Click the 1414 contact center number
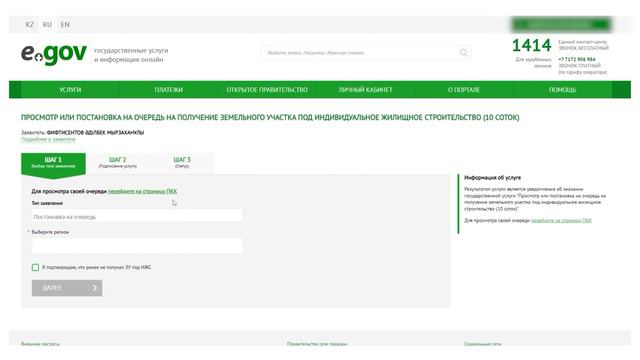This screenshot has width=640, height=360. tap(531, 45)
